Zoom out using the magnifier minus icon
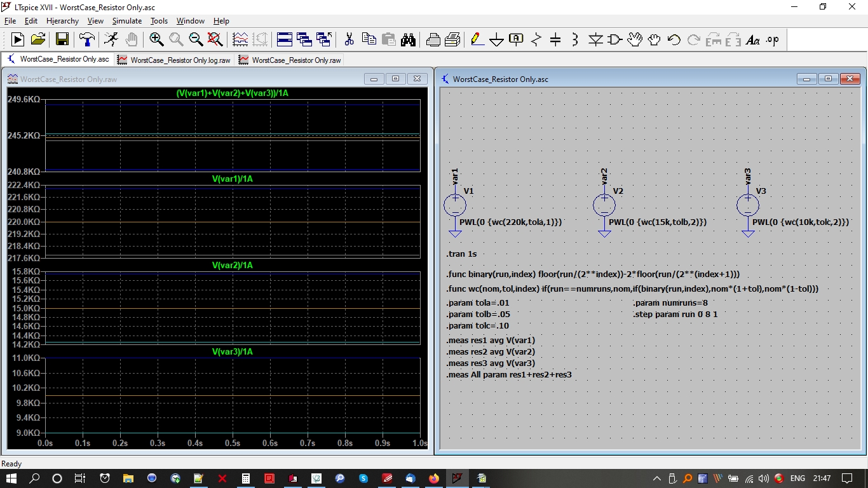Screen dimensions: 868x488 196,40
